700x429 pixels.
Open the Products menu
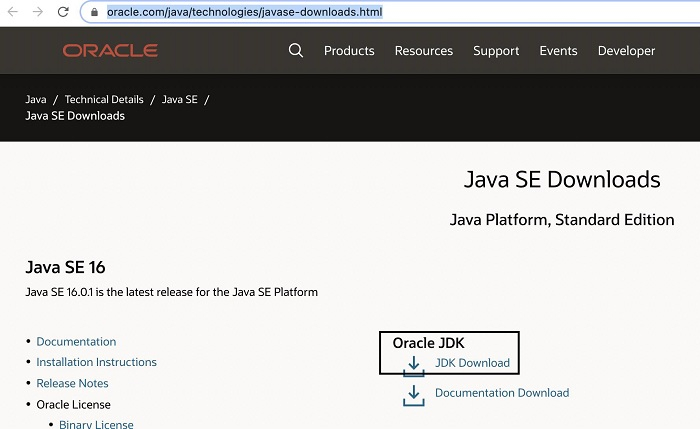click(x=349, y=51)
